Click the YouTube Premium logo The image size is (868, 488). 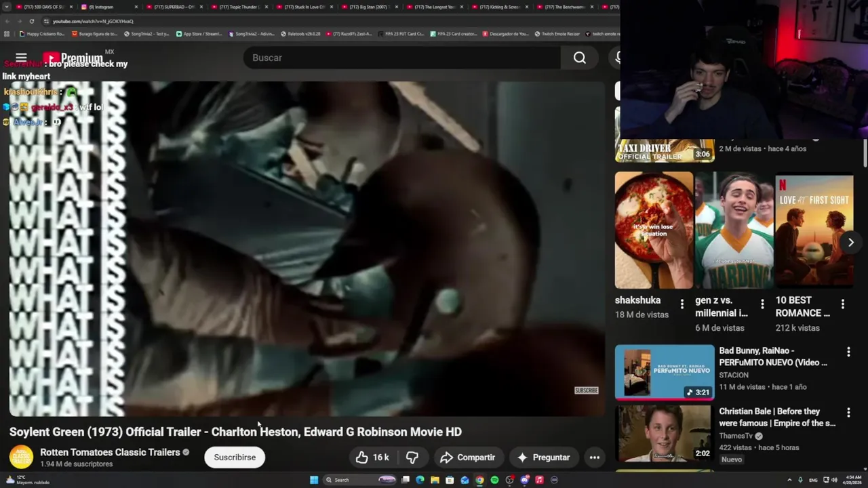point(73,58)
